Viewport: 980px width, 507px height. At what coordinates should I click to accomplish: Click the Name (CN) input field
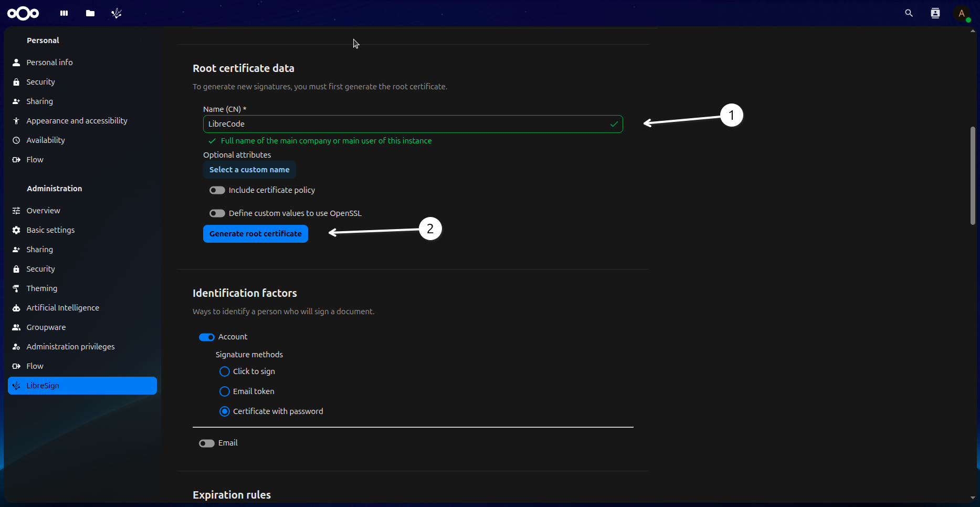(413, 124)
